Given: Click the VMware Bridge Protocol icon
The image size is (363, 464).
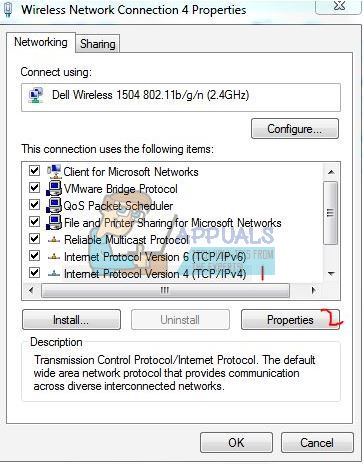Looking at the screenshot, I should tap(54, 188).
